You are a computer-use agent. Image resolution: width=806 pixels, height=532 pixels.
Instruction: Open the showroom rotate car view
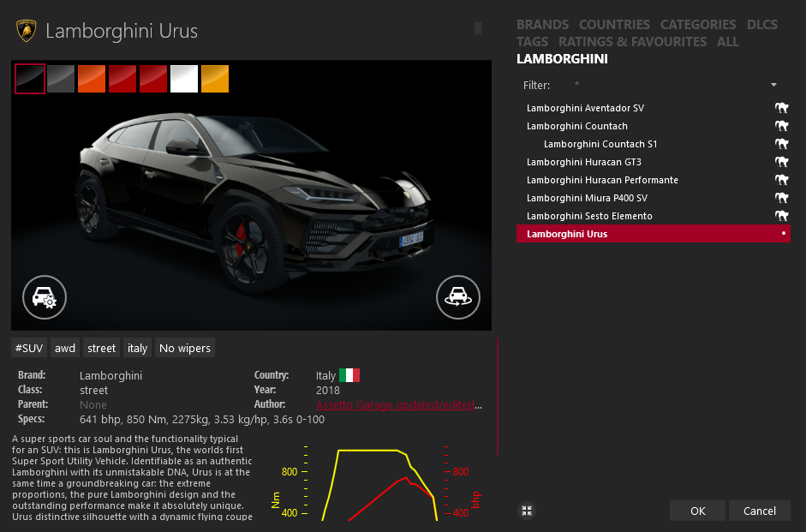point(458,297)
